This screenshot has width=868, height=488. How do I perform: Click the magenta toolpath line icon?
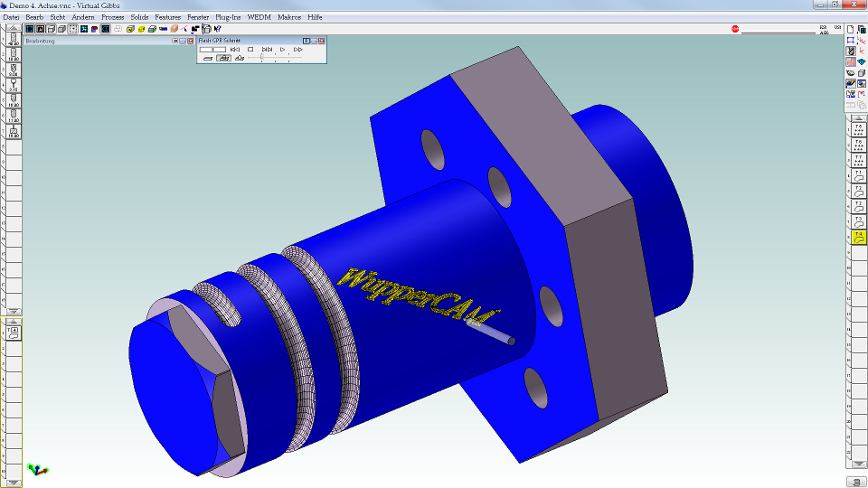pos(184,29)
